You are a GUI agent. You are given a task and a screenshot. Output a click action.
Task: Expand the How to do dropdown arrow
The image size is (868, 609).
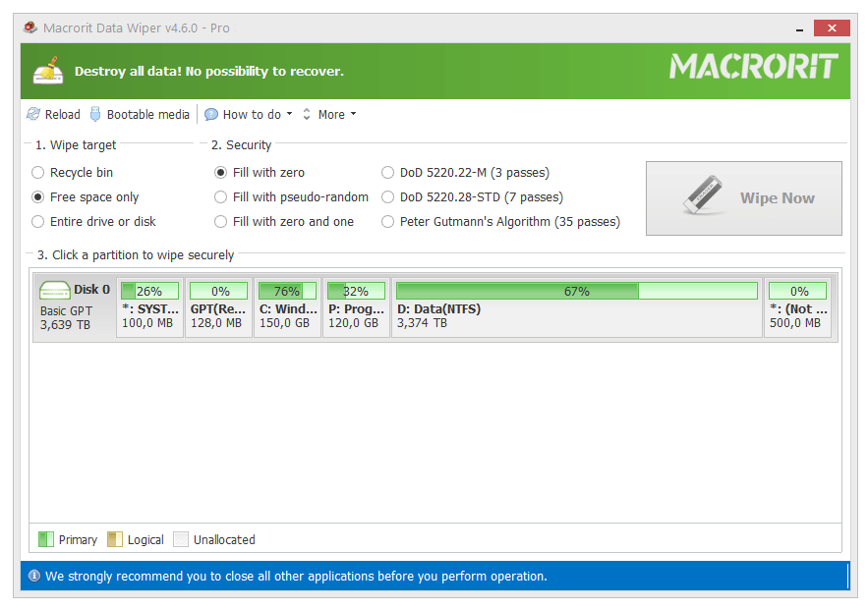290,114
